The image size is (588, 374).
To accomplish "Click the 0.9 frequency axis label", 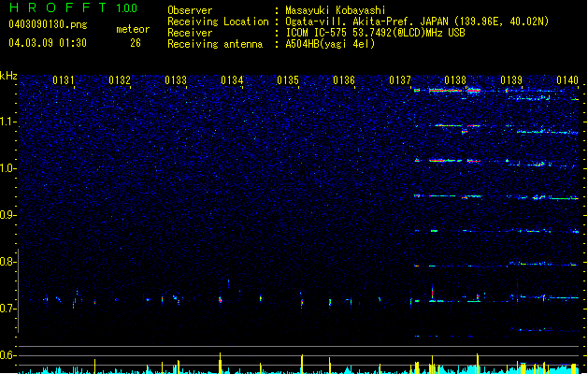I will pyautogui.click(x=8, y=215).
